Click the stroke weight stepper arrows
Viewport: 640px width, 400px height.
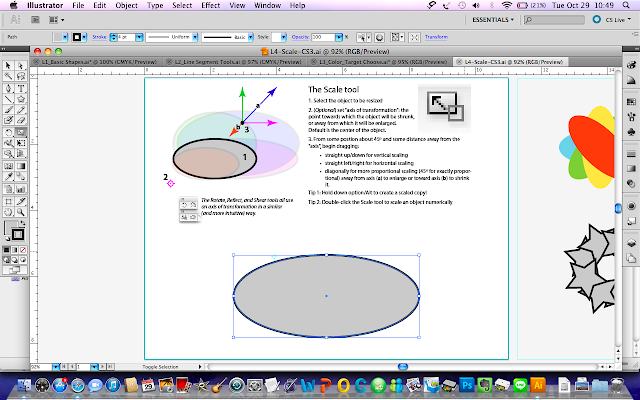114,37
